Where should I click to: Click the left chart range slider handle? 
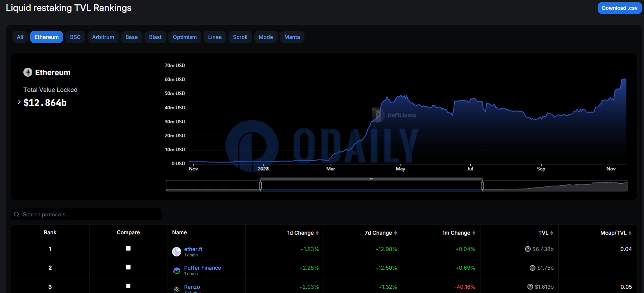[x=260, y=186]
